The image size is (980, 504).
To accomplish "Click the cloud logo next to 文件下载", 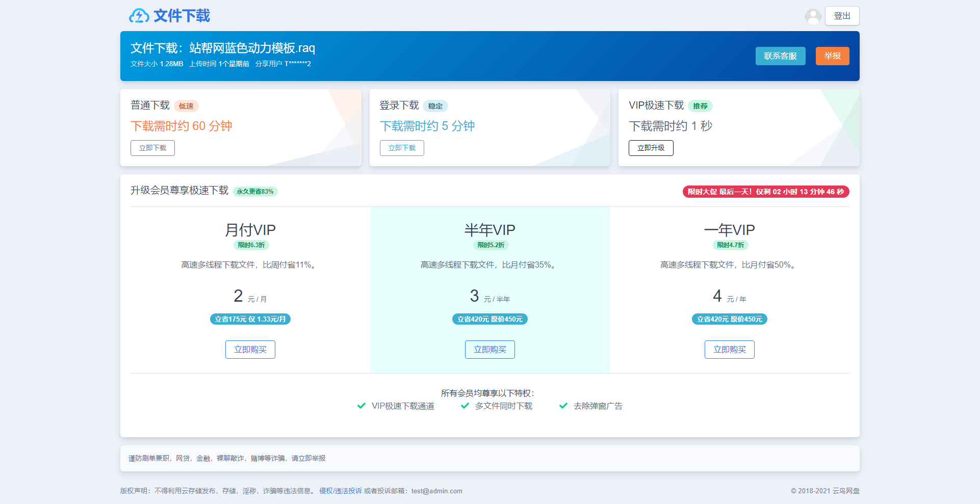I will click(x=138, y=16).
